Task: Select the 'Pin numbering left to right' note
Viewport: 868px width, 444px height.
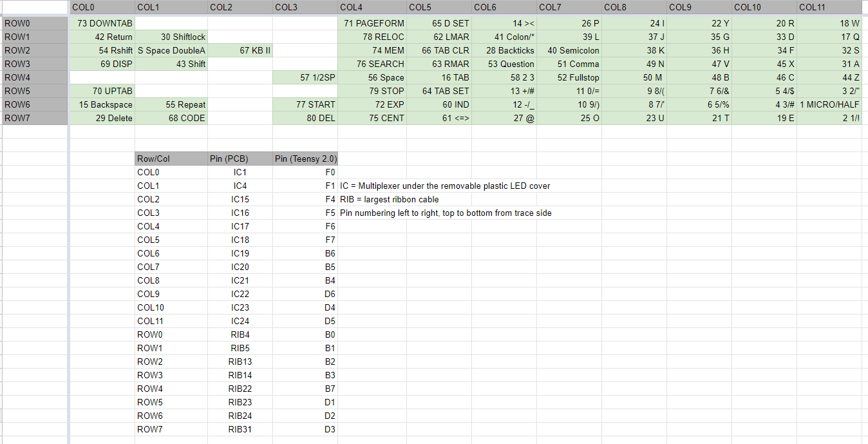Action: (446, 213)
